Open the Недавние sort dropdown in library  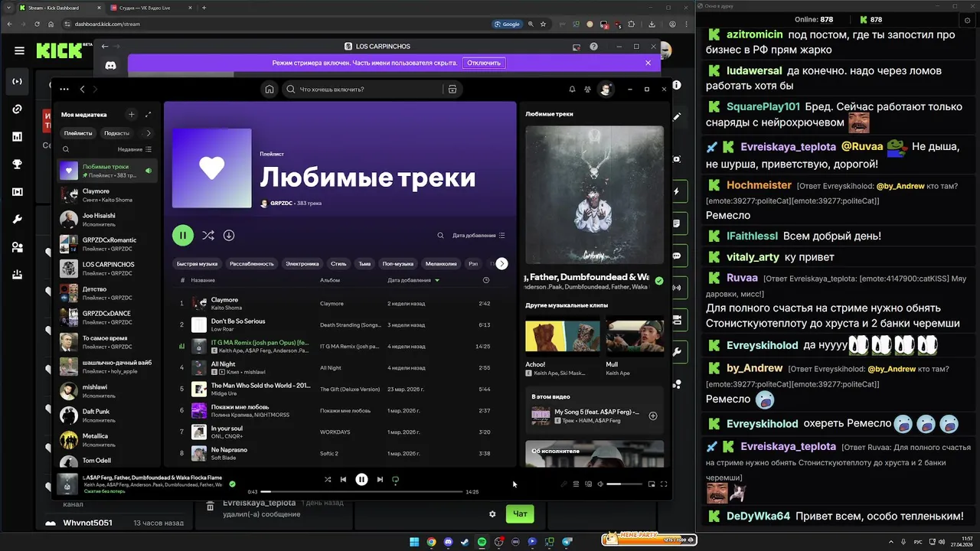click(135, 150)
